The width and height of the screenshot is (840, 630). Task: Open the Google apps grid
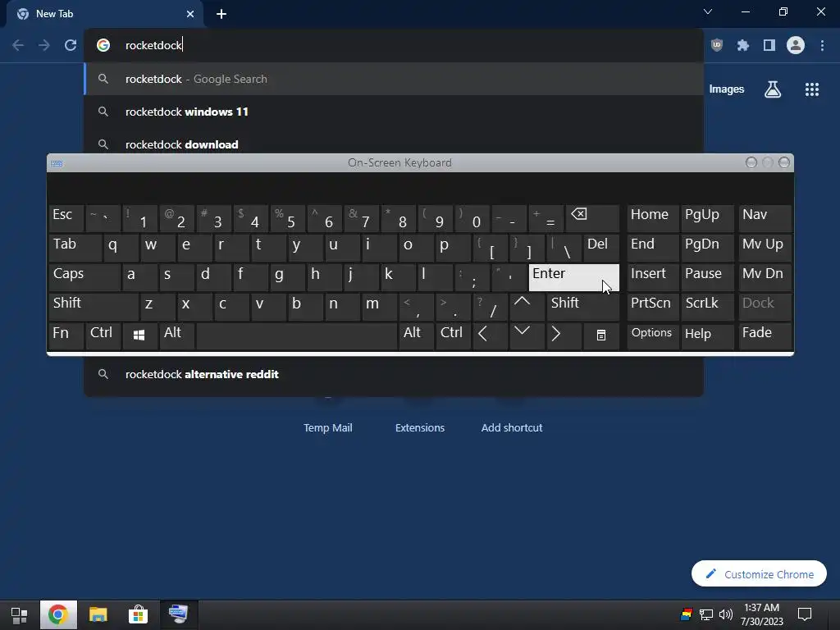pos(812,89)
